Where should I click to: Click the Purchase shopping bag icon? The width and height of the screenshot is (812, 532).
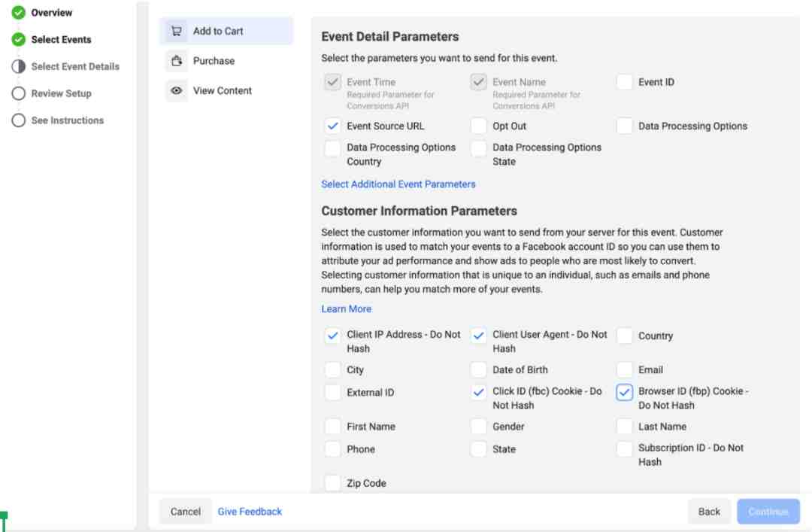[x=176, y=61]
